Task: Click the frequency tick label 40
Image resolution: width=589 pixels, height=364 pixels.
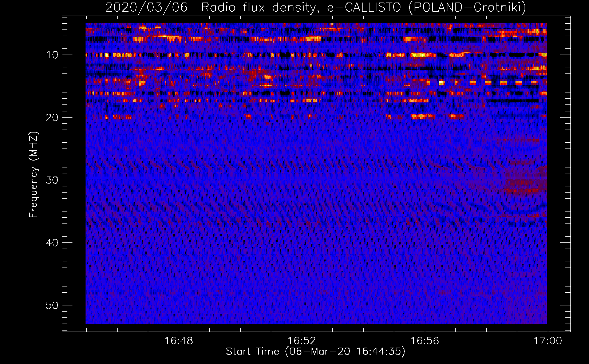Action: (52, 243)
